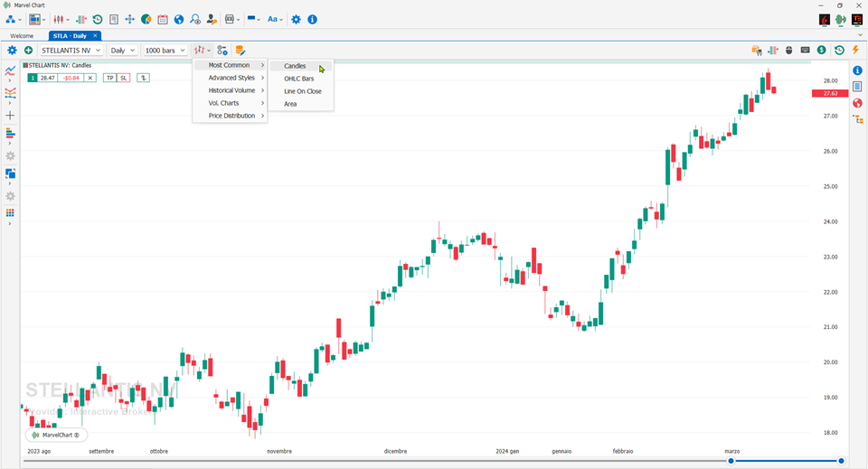Click the shopping cart orders icon

pyautogui.click(x=756, y=51)
